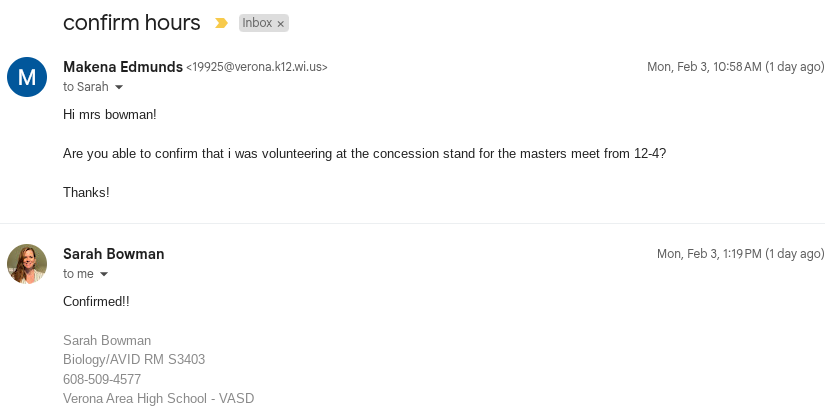Click the 'confirm hours' subject heading
The height and width of the screenshot is (416, 825).
(131, 22)
